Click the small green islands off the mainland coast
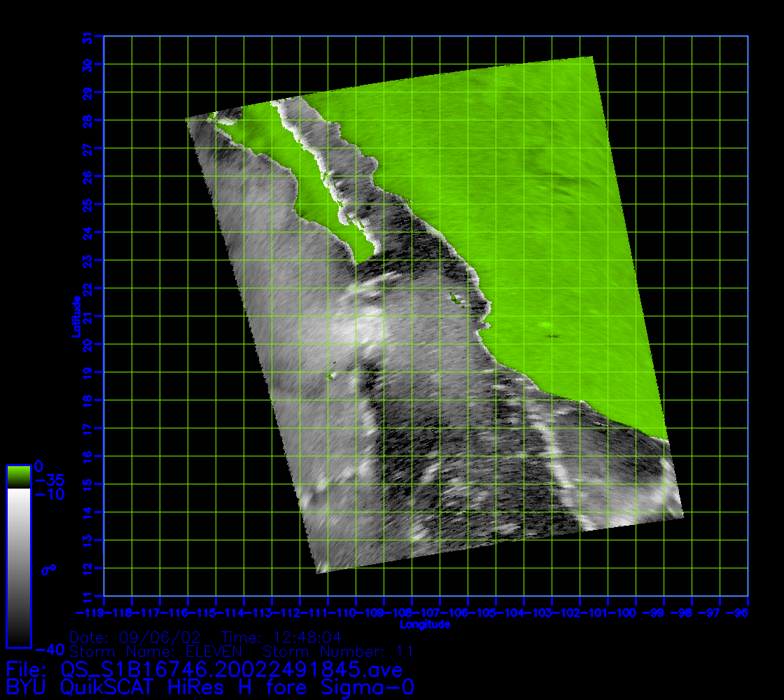This screenshot has width=784, height=700. [x=458, y=300]
